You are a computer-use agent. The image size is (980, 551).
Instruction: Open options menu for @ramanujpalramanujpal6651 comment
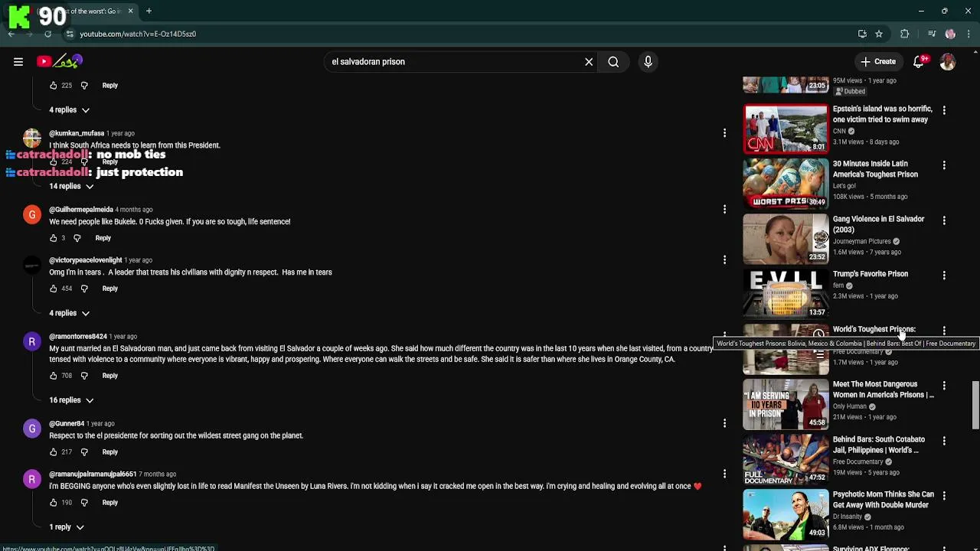(x=724, y=474)
